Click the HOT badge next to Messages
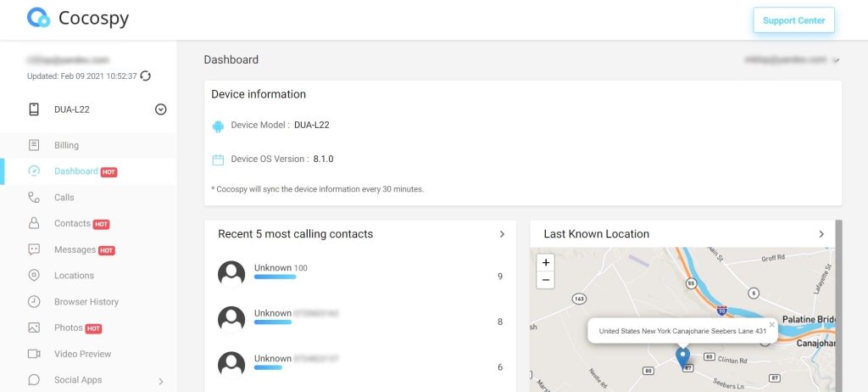This screenshot has height=392, width=868. 106,250
